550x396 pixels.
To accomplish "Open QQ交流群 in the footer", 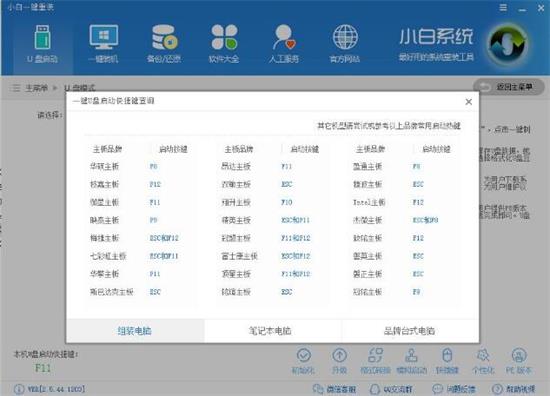I will click(x=391, y=389).
